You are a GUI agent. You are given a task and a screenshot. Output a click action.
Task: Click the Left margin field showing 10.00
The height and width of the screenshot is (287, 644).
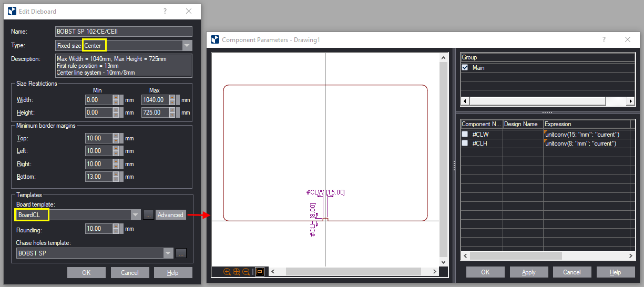click(99, 151)
